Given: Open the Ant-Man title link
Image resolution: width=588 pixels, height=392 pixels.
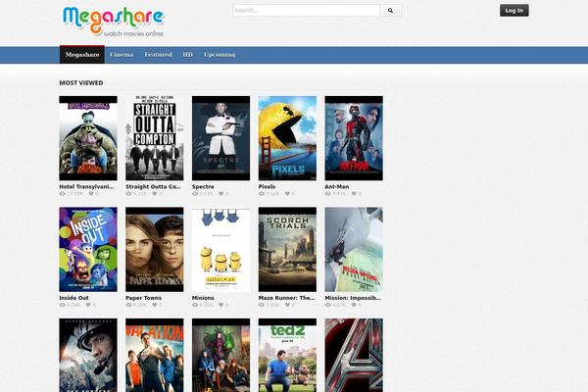Looking at the screenshot, I should (337, 186).
